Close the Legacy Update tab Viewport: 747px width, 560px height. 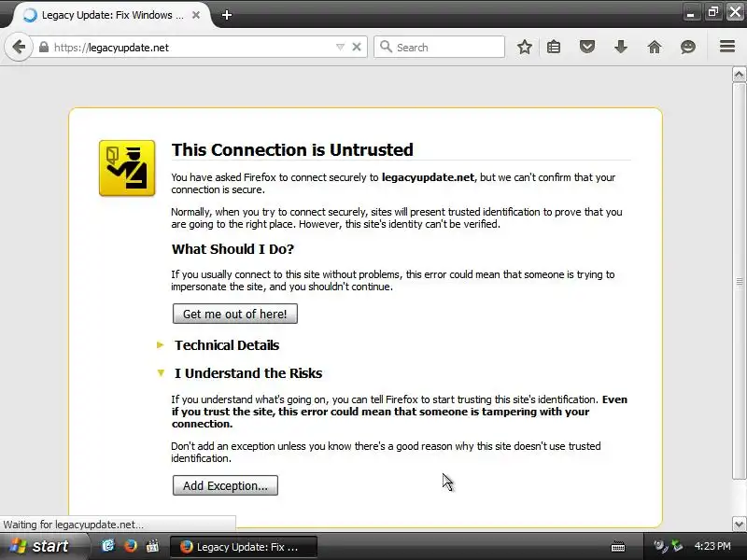tap(196, 15)
